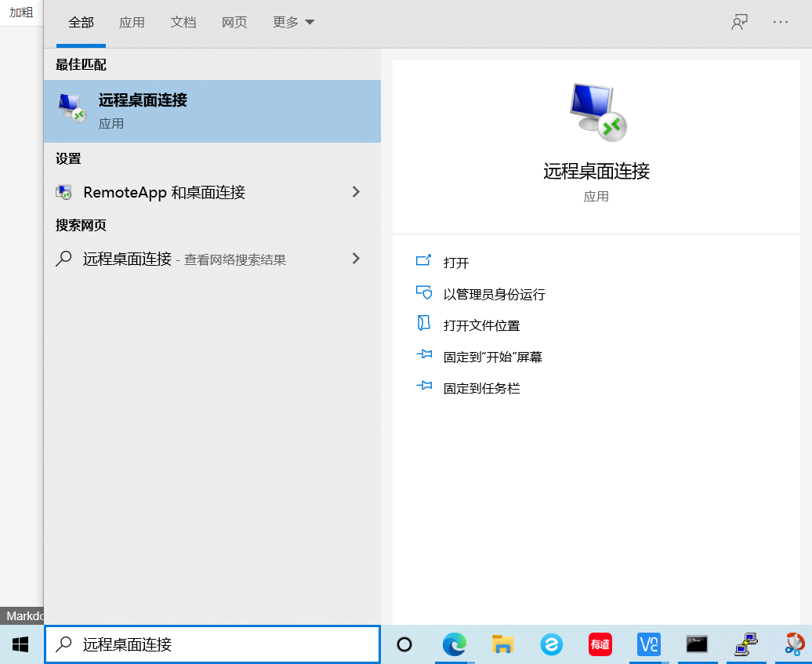Click the search box magnifier icon
The height and width of the screenshot is (664, 812).
click(63, 644)
